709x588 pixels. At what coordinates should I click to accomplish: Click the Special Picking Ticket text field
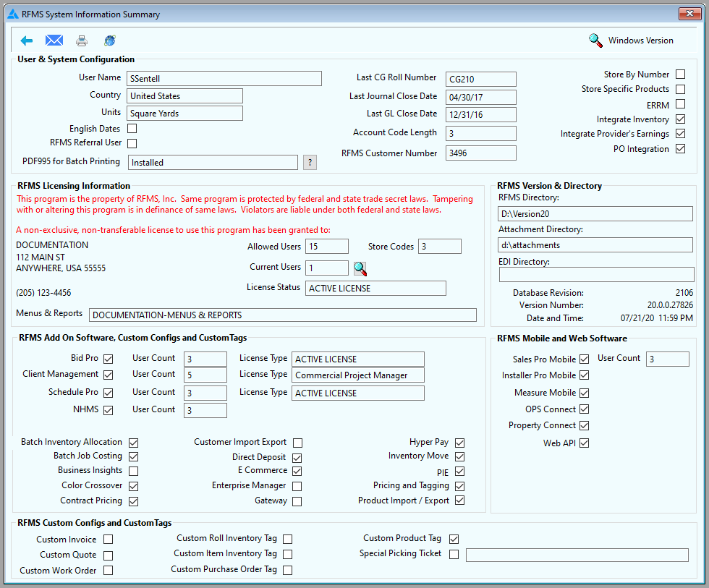(577, 555)
